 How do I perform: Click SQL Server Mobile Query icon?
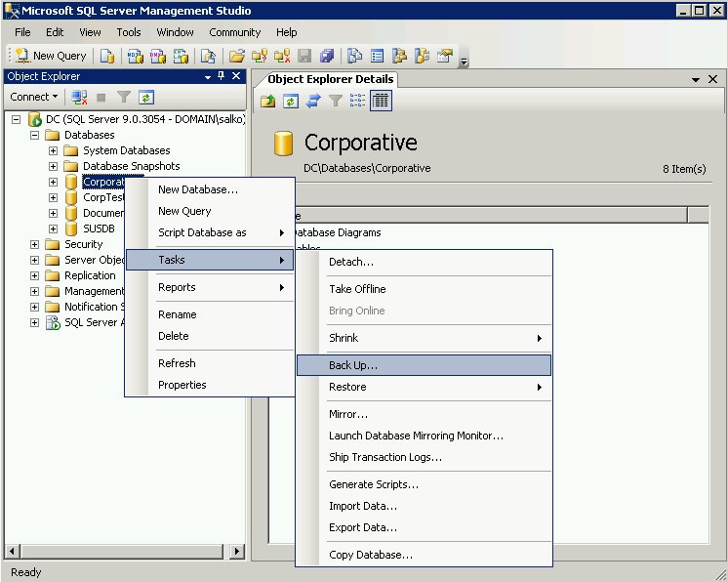[208, 57]
